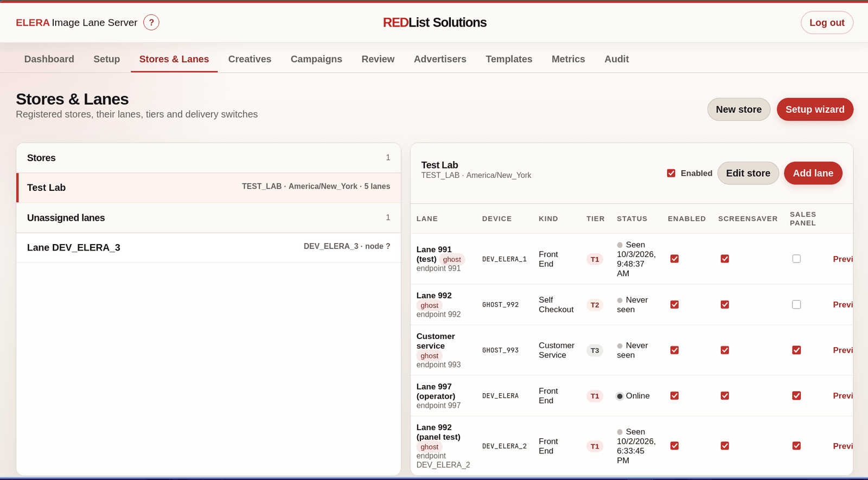The width and height of the screenshot is (868, 480).
Task: Toggle Screensaver for Lane 991 (test)
Action: pos(725,259)
